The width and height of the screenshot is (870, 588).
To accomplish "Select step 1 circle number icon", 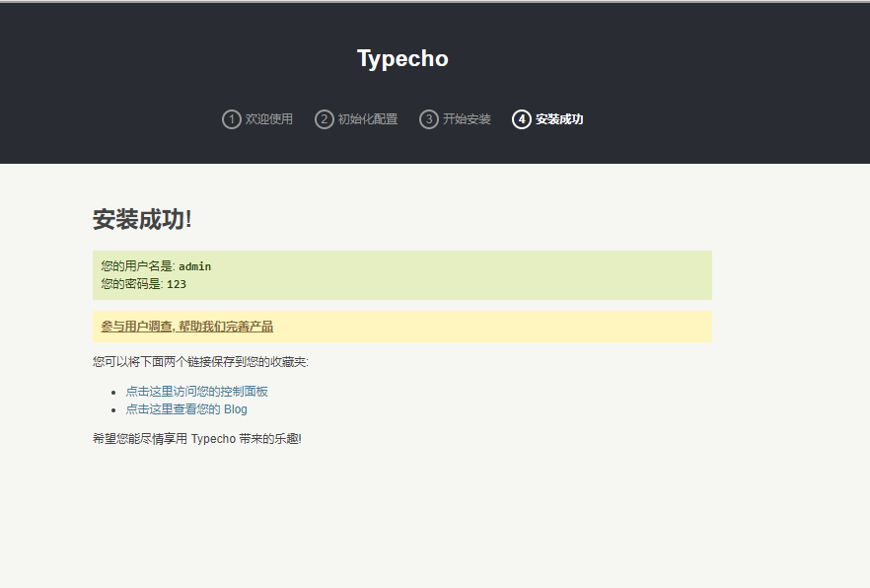I will coord(232,119).
